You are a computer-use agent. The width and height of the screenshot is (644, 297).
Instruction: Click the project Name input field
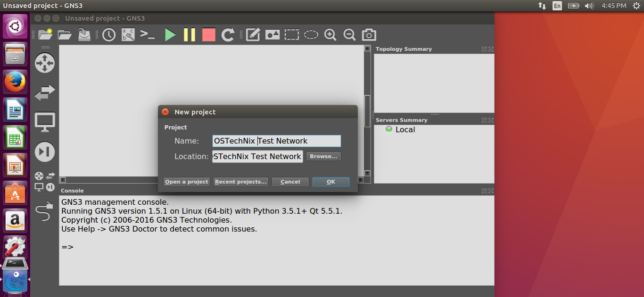(x=276, y=141)
